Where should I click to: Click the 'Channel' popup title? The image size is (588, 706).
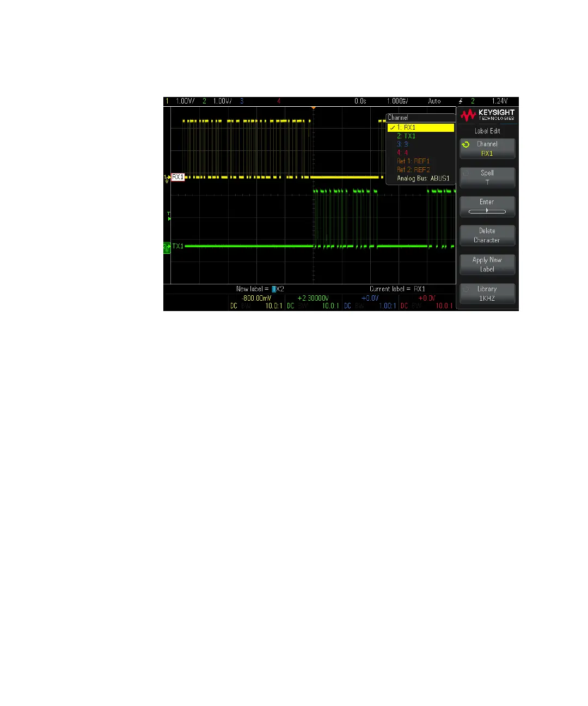(x=398, y=118)
